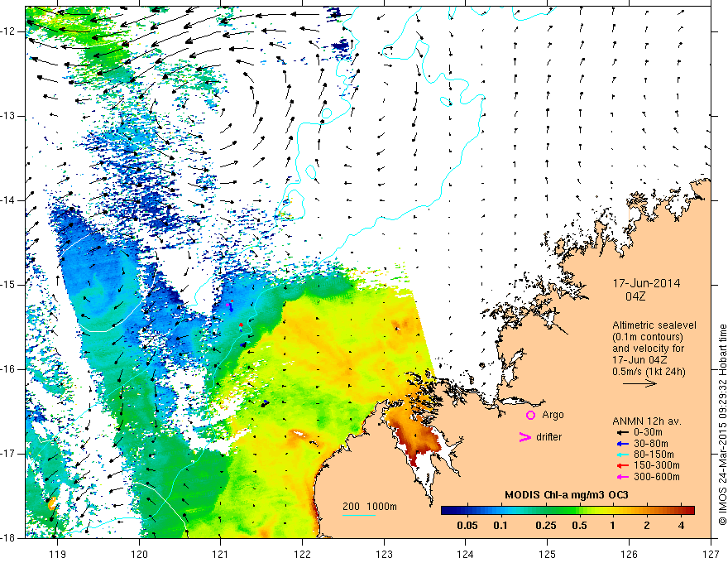
Task: Click the longitude label 121
Action: click(x=221, y=554)
